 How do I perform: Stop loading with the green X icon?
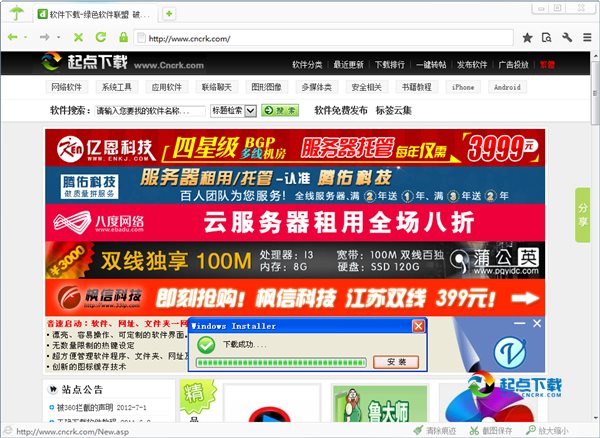[78, 37]
